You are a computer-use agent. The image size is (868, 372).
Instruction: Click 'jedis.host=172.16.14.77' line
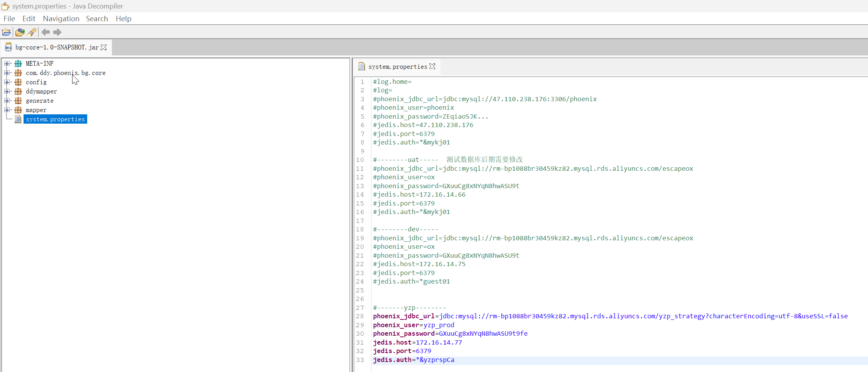[x=417, y=342]
